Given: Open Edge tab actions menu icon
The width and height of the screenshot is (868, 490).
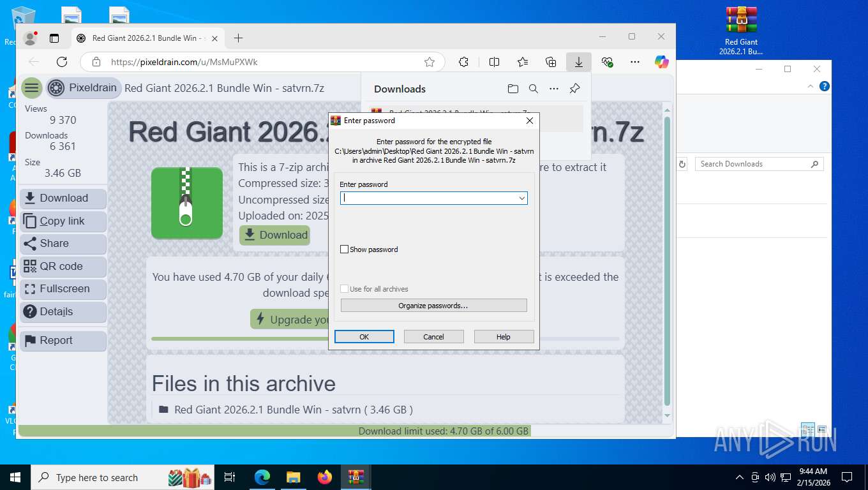Looking at the screenshot, I should [54, 38].
